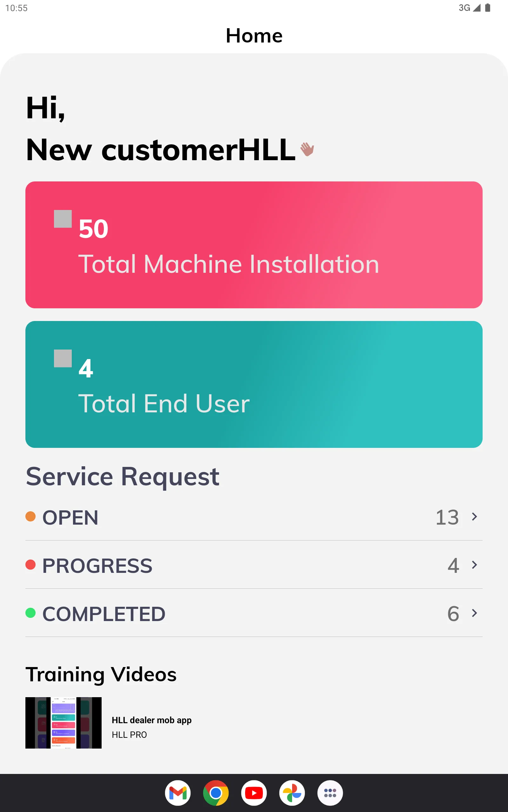Tap the 13 open requests count
This screenshot has height=812, width=508.
(447, 517)
